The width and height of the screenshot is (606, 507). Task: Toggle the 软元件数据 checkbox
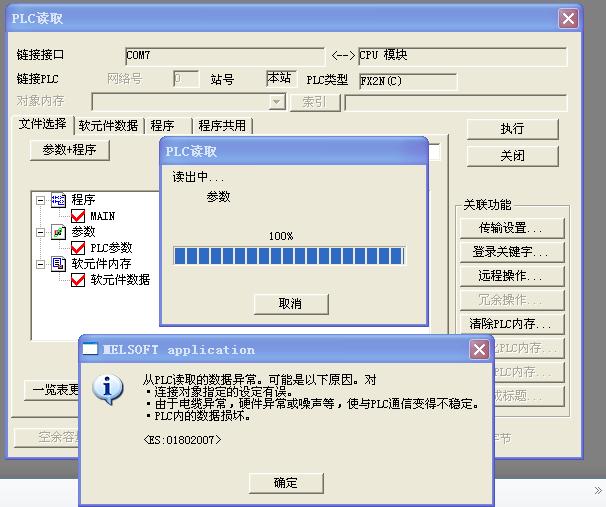click(x=79, y=280)
